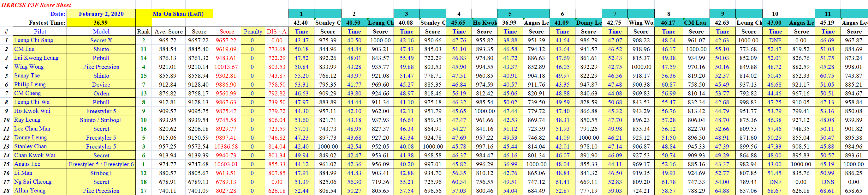Select the Rank column header

pos(143,31)
